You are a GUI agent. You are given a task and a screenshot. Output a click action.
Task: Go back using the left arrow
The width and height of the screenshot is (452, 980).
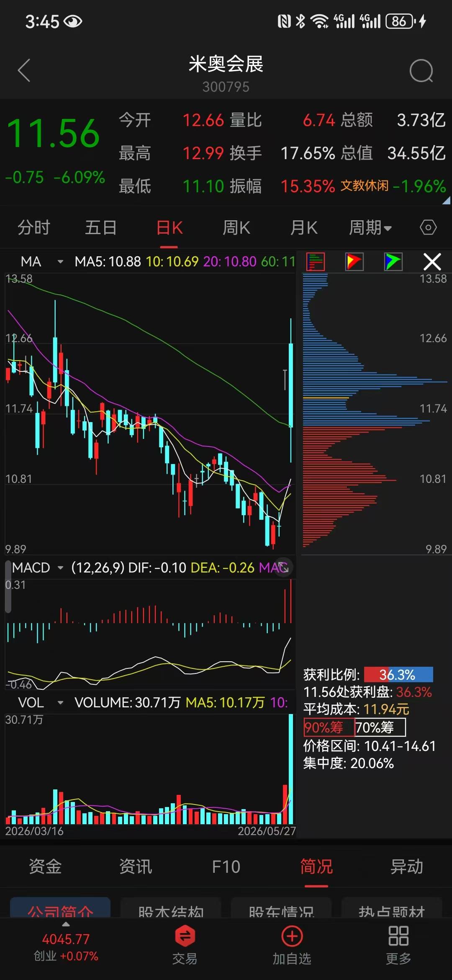tap(24, 70)
